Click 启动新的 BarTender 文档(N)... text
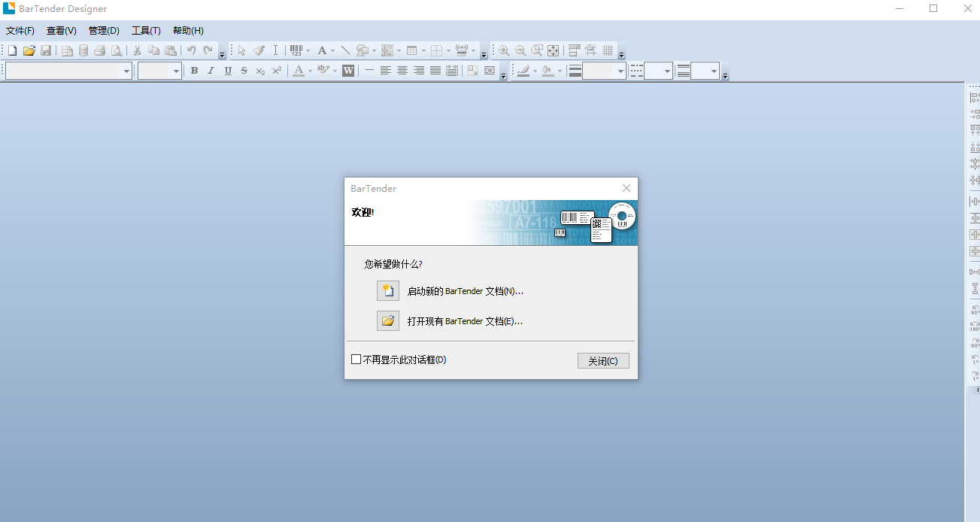 [466, 291]
